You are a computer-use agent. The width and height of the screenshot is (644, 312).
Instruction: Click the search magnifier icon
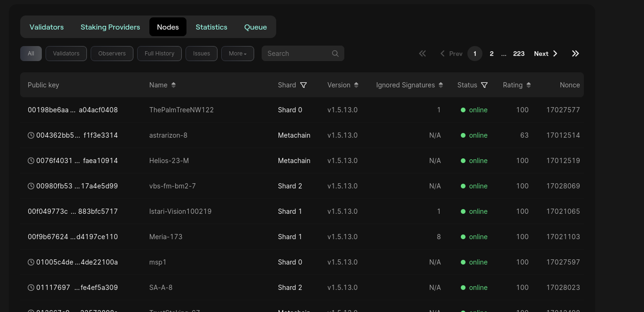(x=335, y=54)
